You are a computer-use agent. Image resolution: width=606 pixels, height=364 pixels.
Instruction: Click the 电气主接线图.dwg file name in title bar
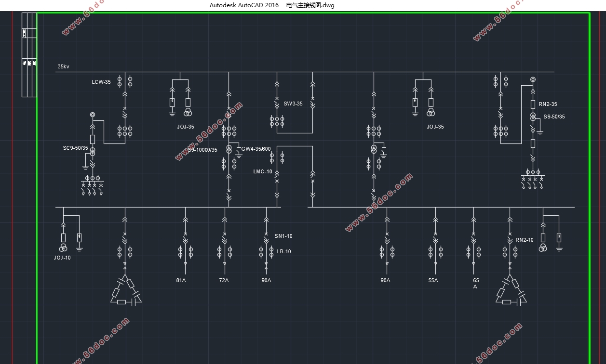(x=310, y=5)
